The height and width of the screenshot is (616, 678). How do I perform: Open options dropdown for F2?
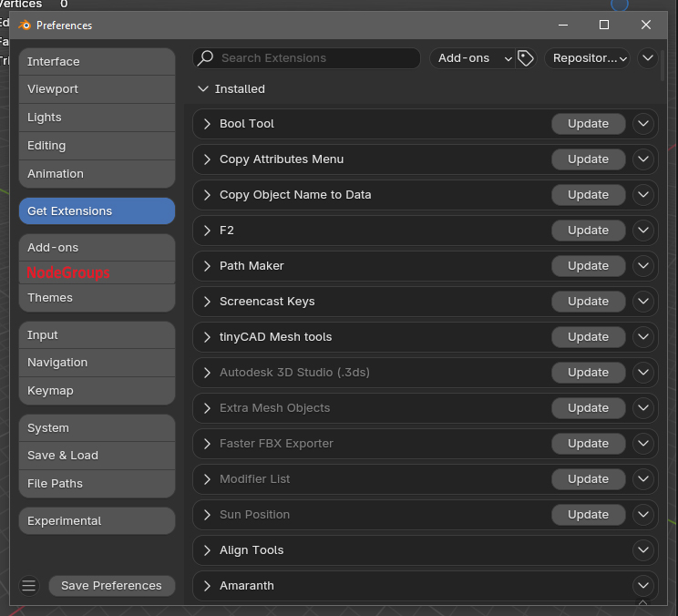coord(643,231)
